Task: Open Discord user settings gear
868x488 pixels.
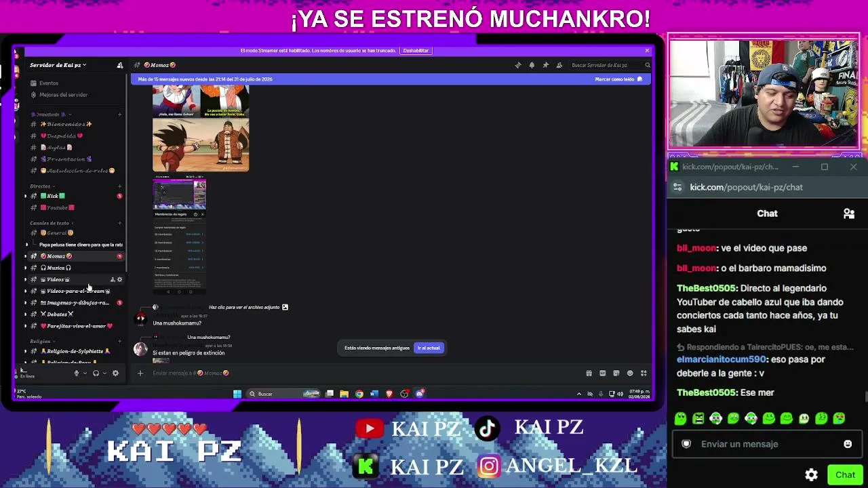Action: (115, 373)
